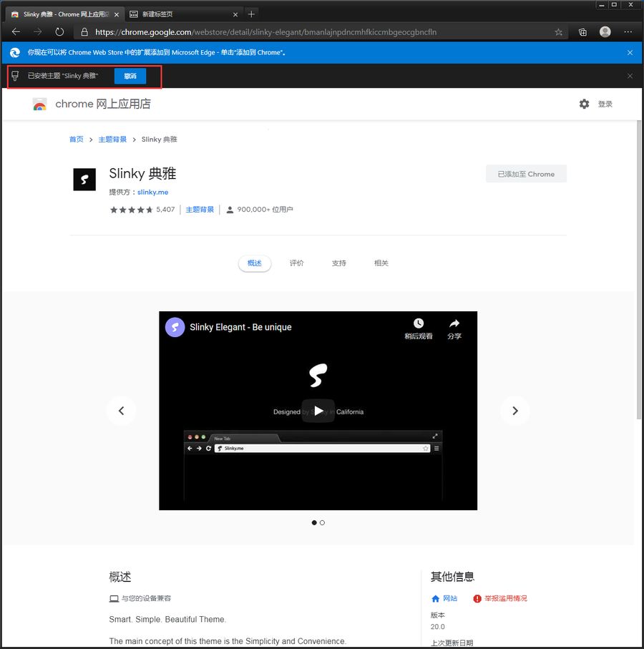Switch to the 相关 tab
This screenshot has width=644, height=649.
click(x=381, y=263)
